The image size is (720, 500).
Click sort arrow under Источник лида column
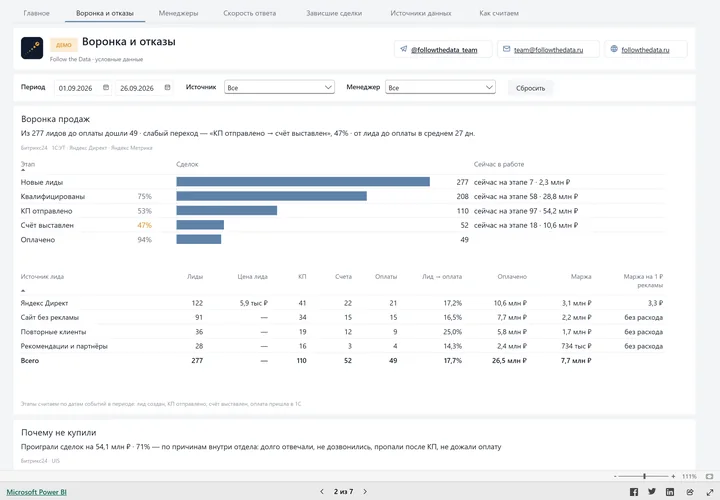tap(23, 291)
